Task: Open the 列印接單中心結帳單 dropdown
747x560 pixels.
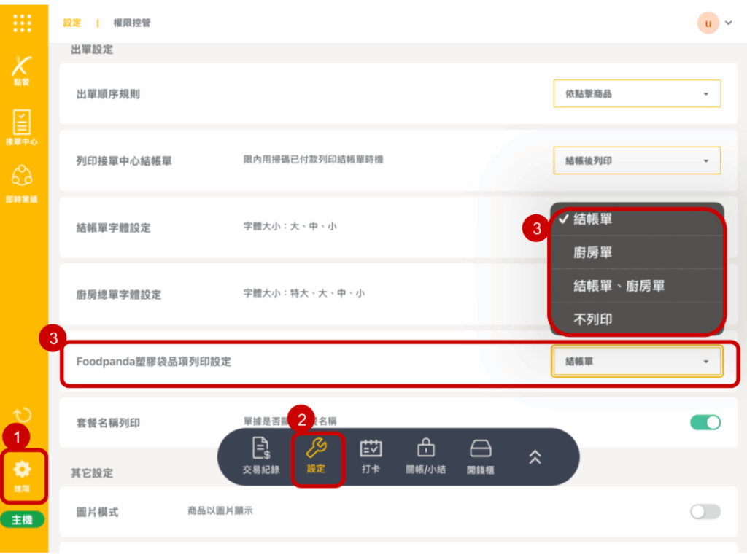Action: pyautogui.click(x=637, y=160)
